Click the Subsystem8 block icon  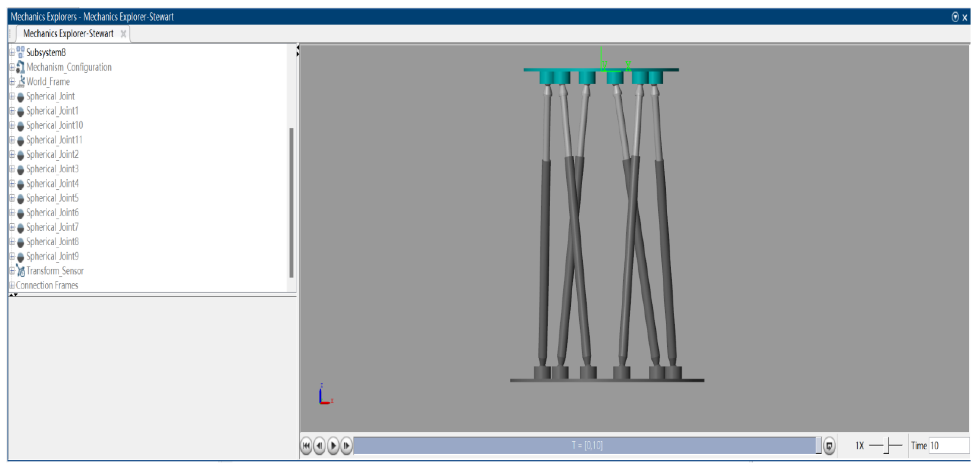20,52
